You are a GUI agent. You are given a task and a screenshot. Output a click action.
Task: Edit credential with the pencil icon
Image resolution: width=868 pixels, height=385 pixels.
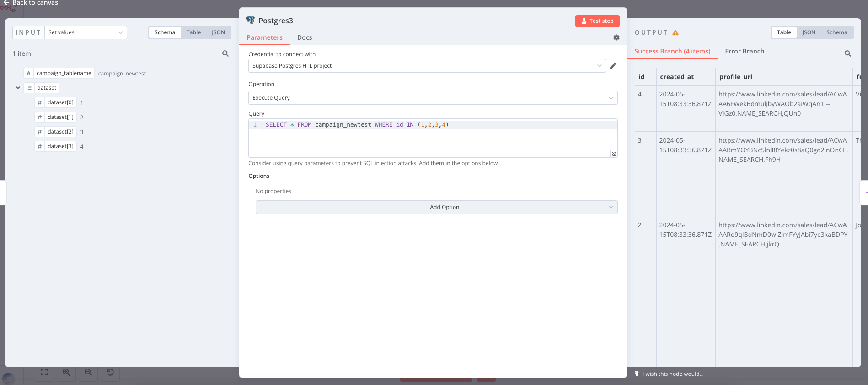click(613, 66)
